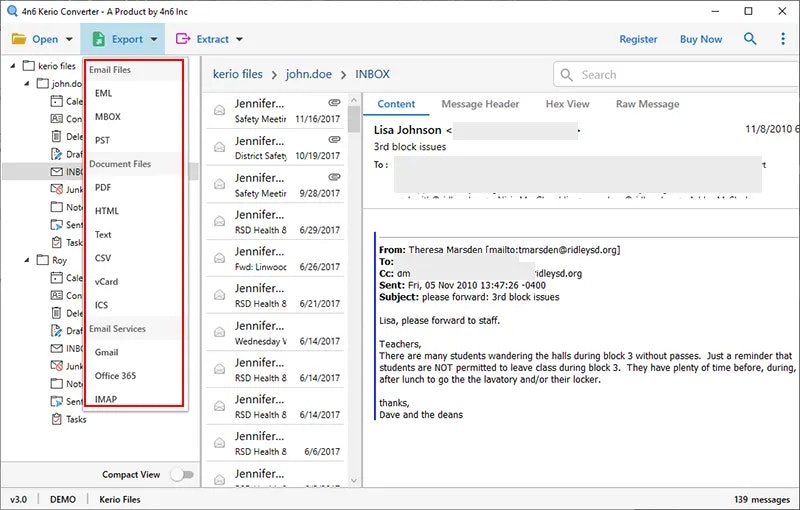Click the toolbar search magnifier icon

pyautogui.click(x=749, y=39)
